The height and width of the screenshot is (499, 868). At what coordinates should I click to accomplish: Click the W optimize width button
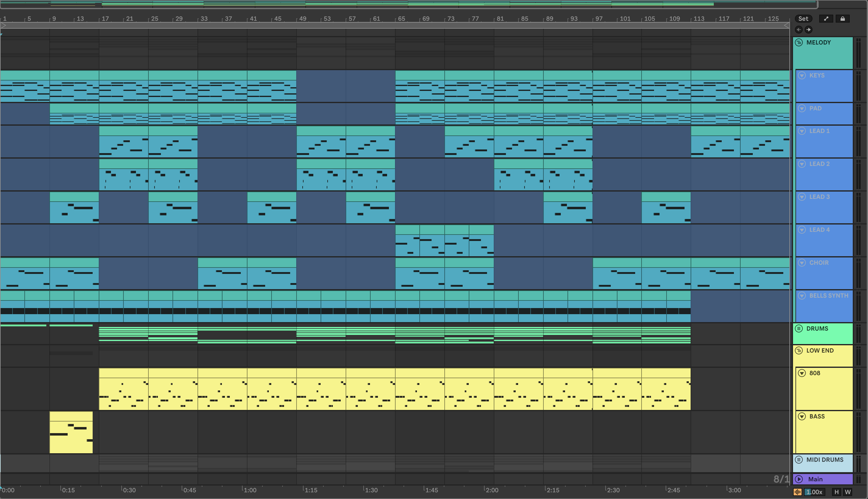click(848, 492)
